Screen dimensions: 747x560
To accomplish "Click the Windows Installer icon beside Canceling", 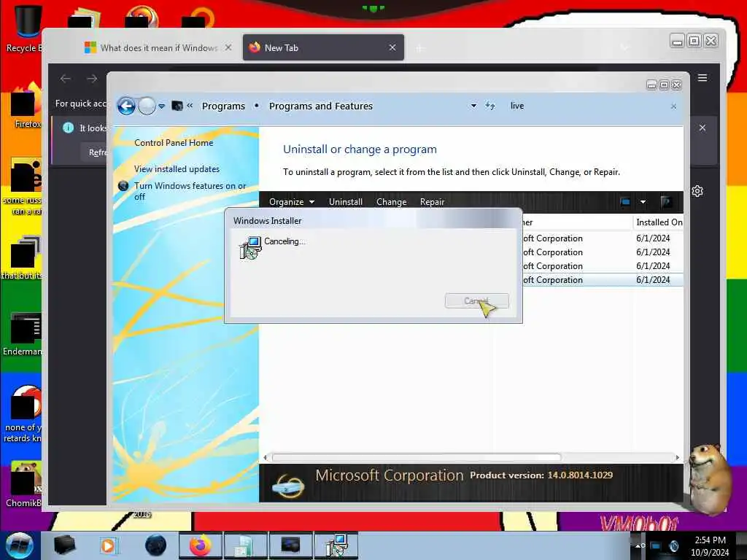I will point(250,248).
